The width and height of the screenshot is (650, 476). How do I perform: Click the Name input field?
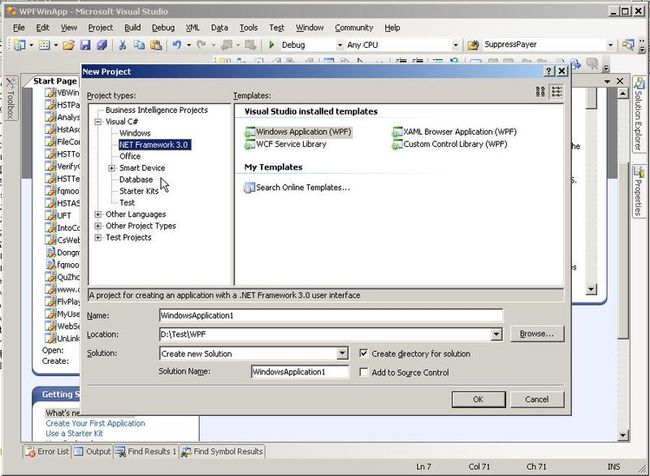pyautogui.click(x=331, y=316)
